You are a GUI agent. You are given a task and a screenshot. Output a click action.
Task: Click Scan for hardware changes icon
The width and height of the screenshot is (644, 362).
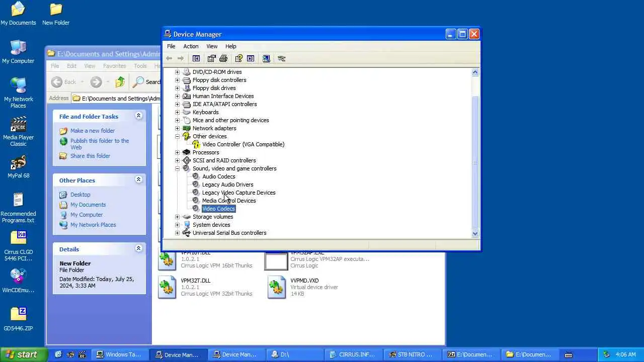pyautogui.click(x=266, y=58)
